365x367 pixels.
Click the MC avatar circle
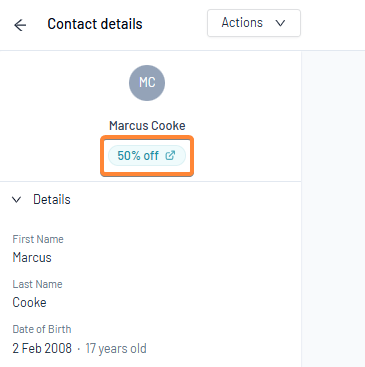[x=147, y=83]
